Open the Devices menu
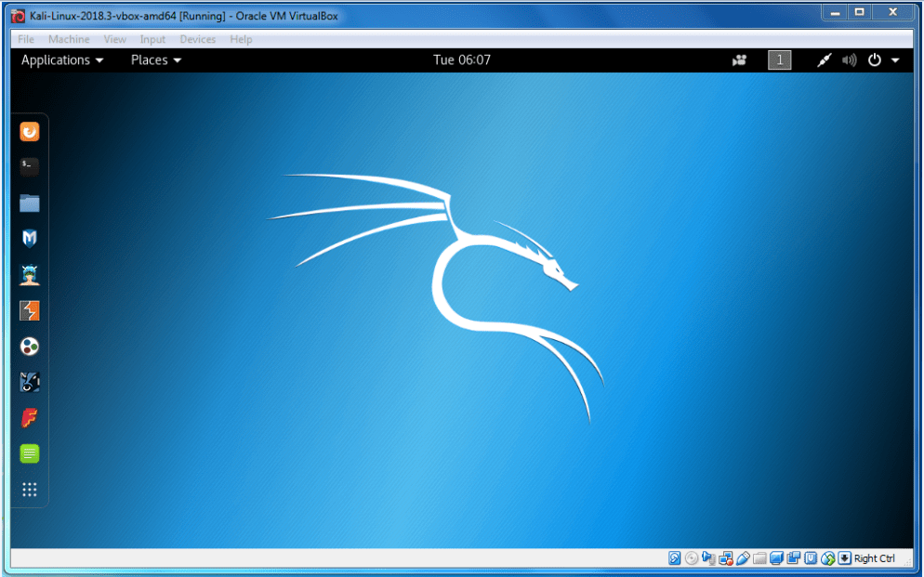Viewport: 924px width, 577px height. pyautogui.click(x=198, y=39)
